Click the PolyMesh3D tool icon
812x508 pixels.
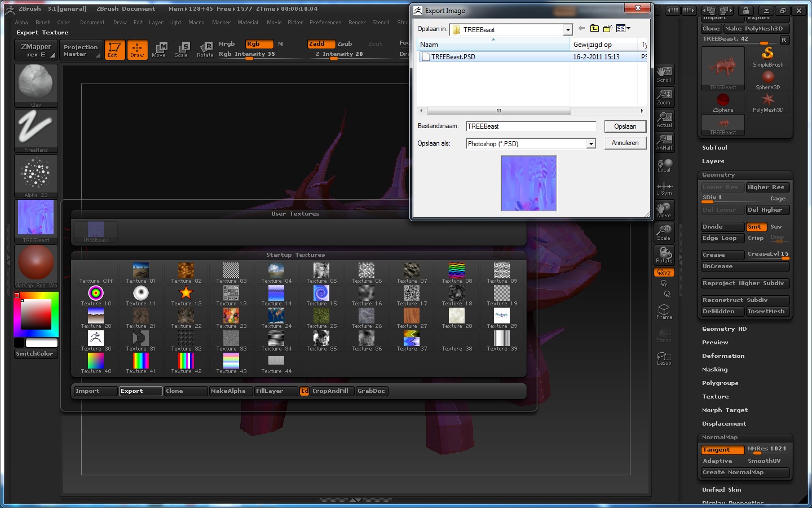[x=768, y=99]
